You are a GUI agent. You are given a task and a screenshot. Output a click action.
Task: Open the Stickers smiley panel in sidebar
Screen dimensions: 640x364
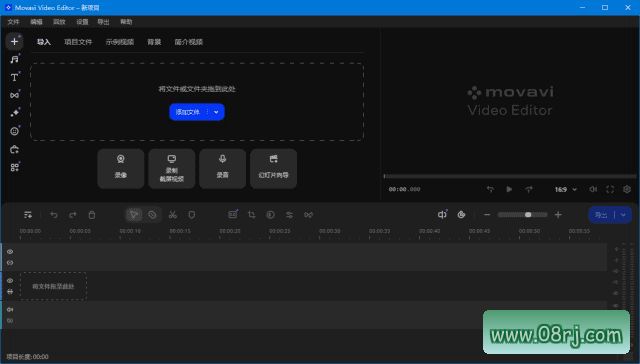coord(14,131)
